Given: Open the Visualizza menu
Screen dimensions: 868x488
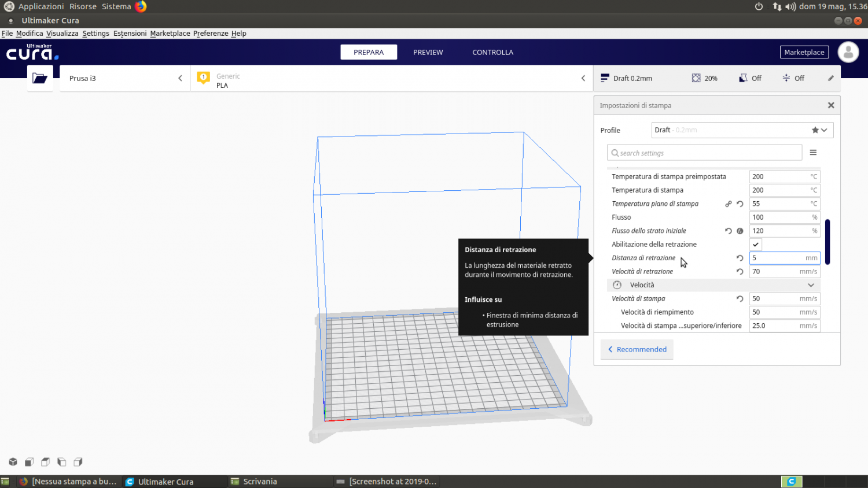Looking at the screenshot, I should click(x=62, y=34).
